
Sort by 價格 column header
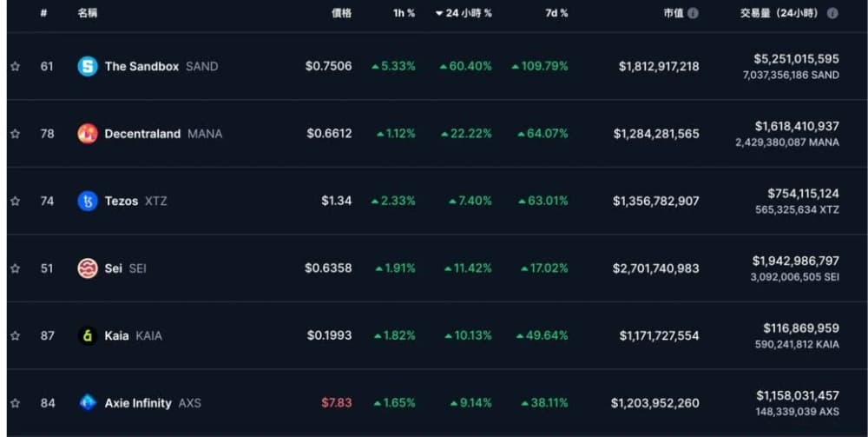coord(341,13)
